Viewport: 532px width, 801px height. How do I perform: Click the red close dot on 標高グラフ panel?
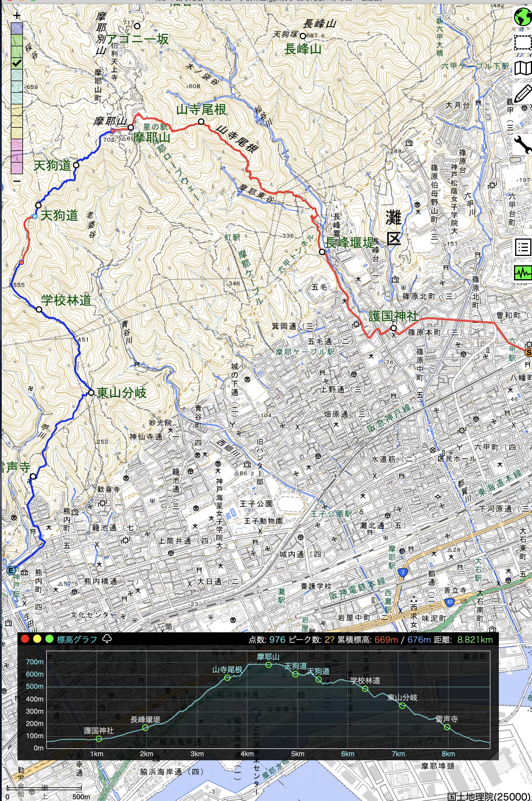coord(25,639)
